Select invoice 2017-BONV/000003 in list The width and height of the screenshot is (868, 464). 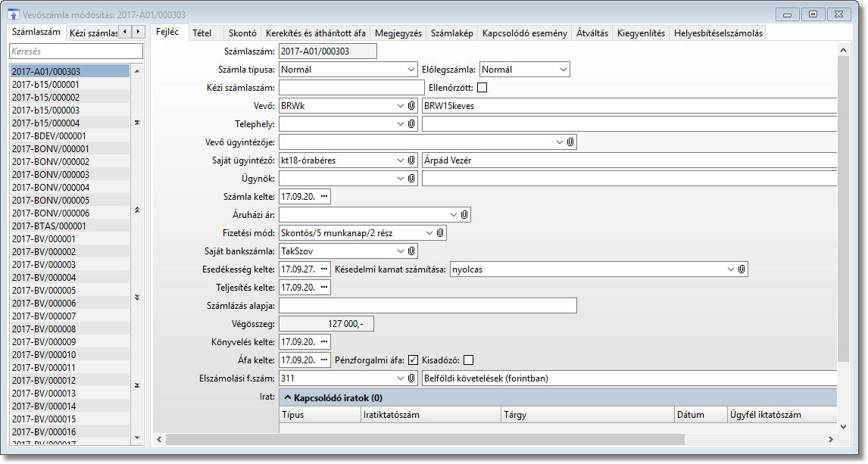(70, 174)
